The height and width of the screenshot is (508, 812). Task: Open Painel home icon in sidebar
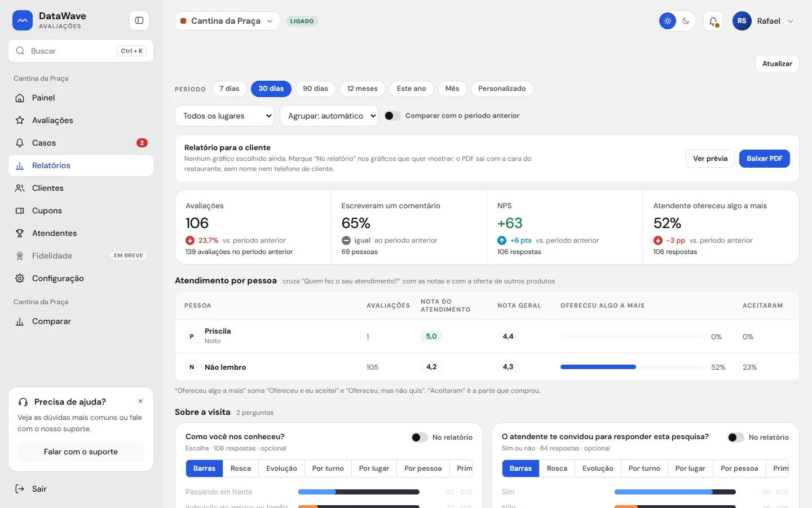pyautogui.click(x=20, y=98)
